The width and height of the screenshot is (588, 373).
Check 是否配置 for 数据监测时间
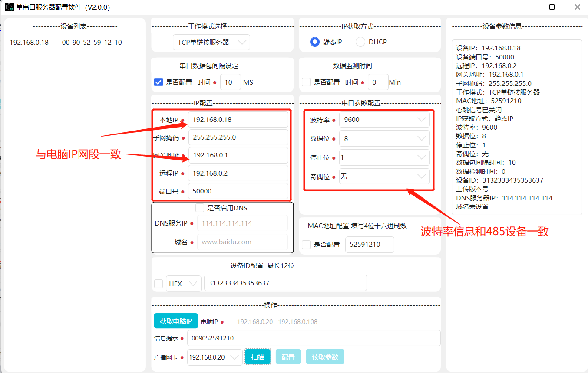pos(306,82)
